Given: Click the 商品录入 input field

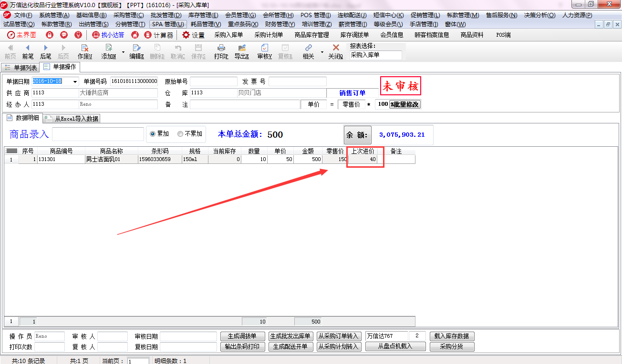Looking at the screenshot, I should tap(98, 134).
